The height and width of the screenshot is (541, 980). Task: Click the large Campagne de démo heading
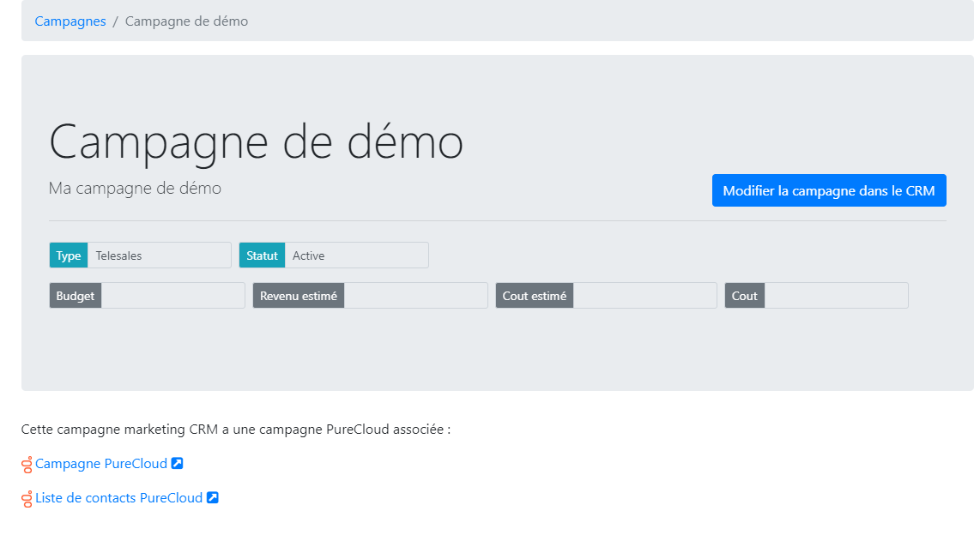(256, 142)
